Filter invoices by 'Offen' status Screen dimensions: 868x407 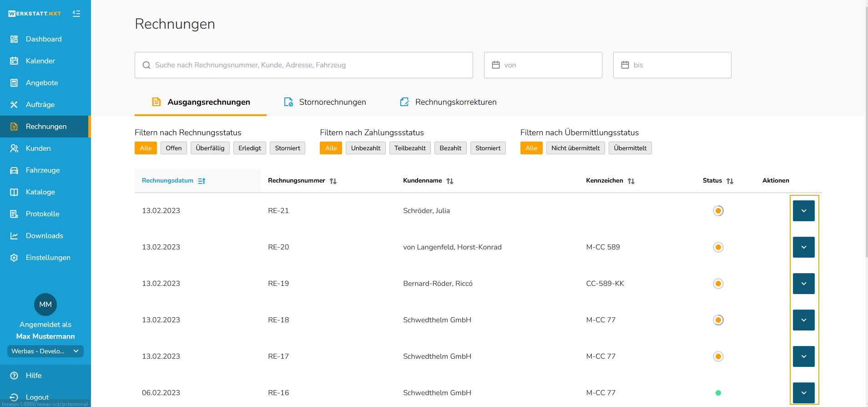174,148
